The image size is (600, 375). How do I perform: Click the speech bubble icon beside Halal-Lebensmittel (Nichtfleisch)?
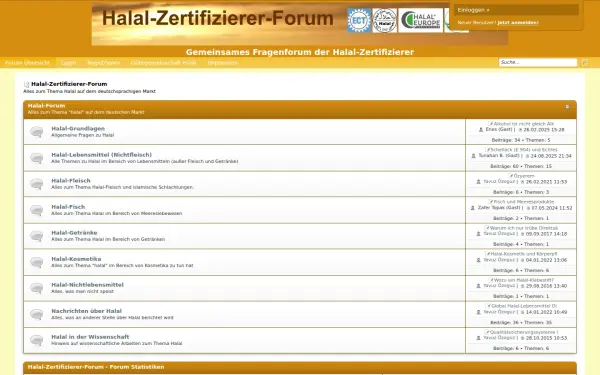37,158
